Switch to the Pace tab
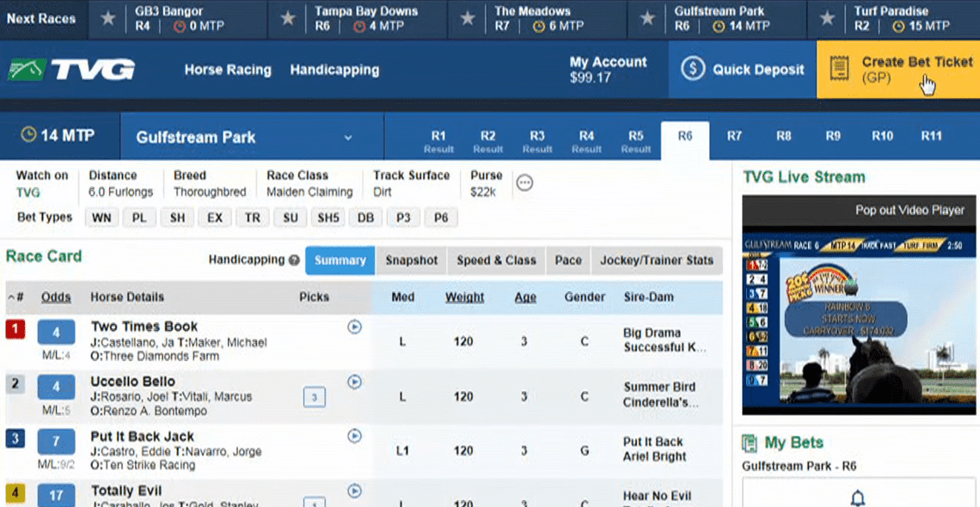The height and width of the screenshot is (507, 980). [x=568, y=260]
